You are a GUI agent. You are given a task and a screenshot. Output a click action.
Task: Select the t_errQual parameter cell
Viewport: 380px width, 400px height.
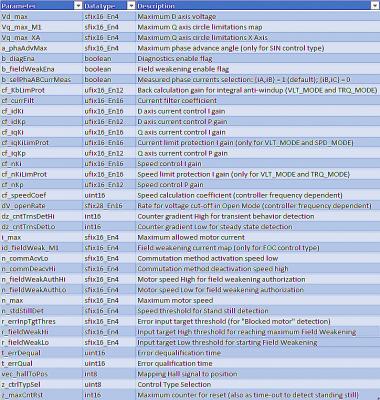41,363
